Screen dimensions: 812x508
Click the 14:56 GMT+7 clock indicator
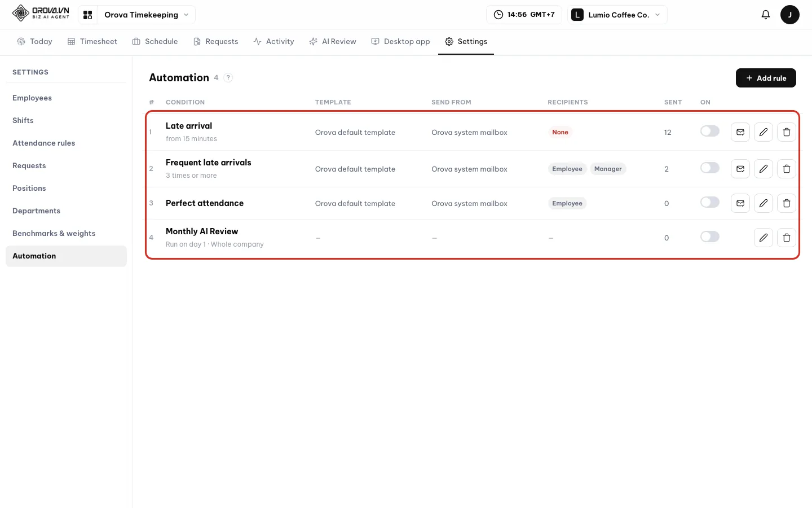(524, 15)
